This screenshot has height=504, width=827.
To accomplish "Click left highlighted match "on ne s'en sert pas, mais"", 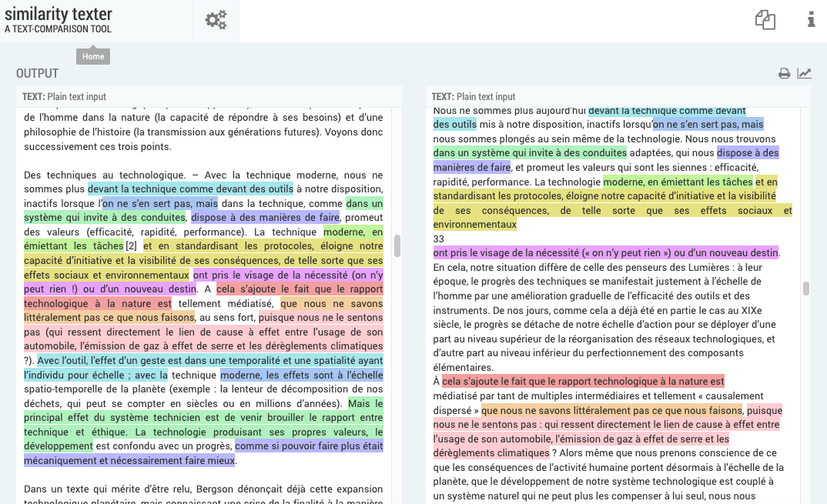I will [x=160, y=204].
